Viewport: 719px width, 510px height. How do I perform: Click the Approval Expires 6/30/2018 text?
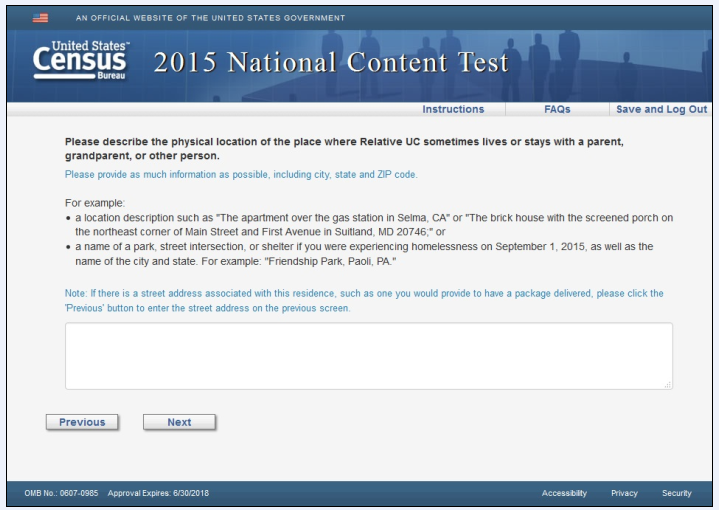tap(153, 494)
